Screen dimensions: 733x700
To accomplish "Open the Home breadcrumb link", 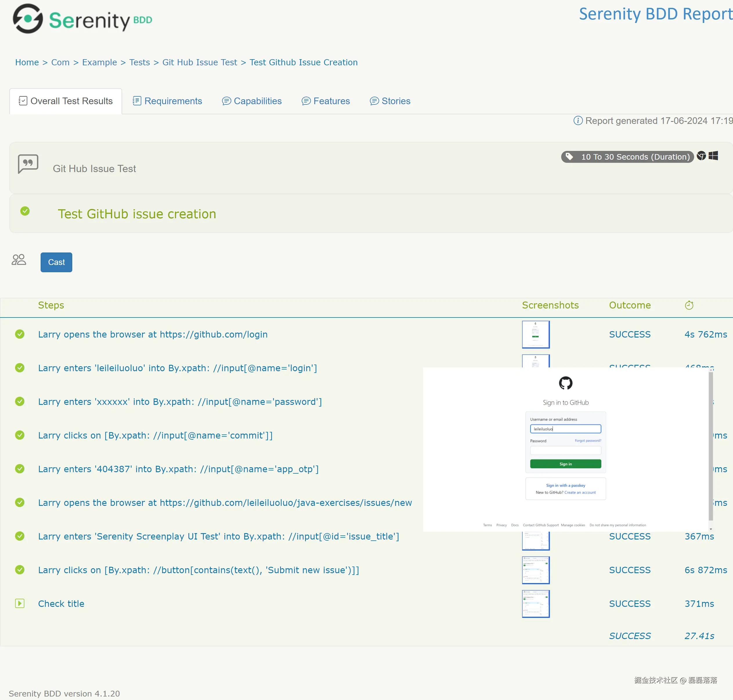I will tap(27, 62).
